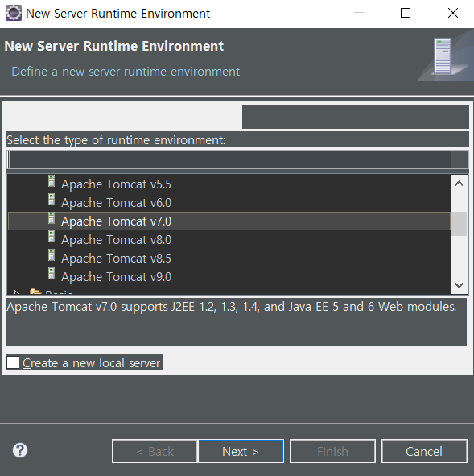474x476 pixels.
Task: Click the Apache Tomcat v6.0 server icon
Action: point(52,200)
